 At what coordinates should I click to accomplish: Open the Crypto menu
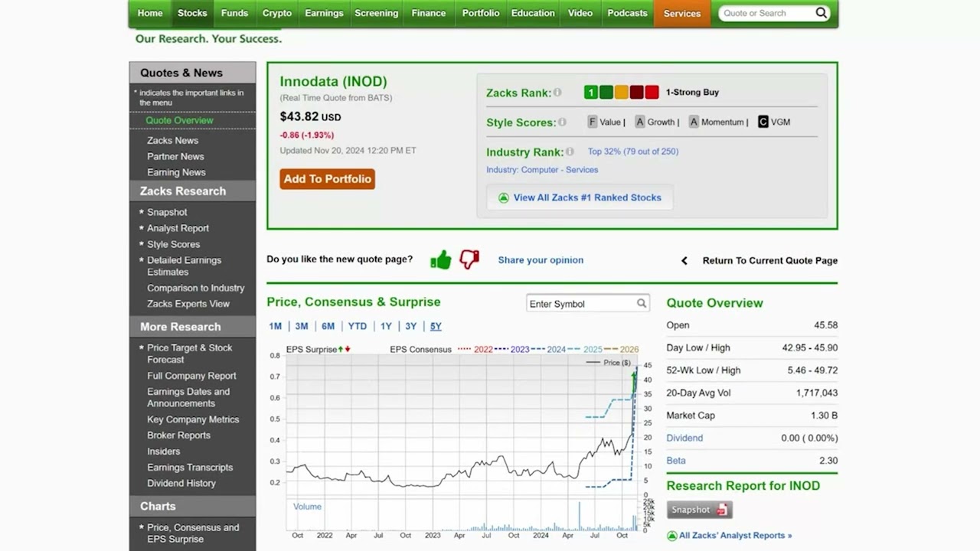click(277, 13)
